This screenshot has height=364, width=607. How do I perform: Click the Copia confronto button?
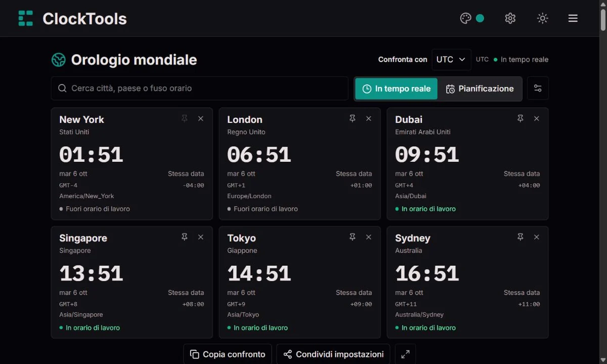[x=228, y=354]
